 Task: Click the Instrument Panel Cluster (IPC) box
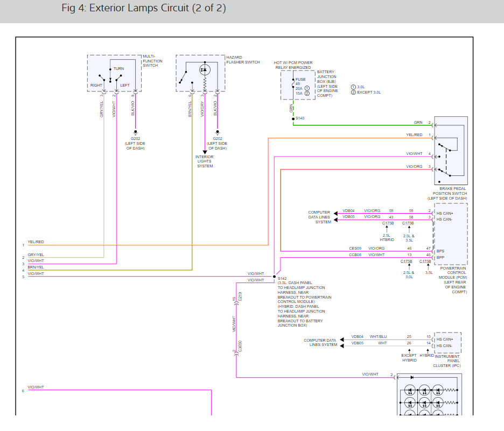(x=447, y=342)
